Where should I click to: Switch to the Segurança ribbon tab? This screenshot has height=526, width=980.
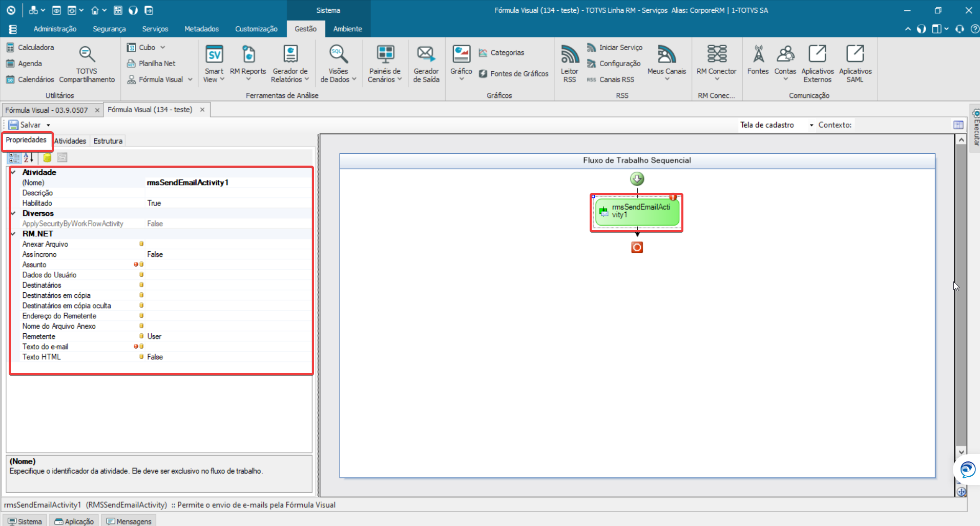point(109,29)
